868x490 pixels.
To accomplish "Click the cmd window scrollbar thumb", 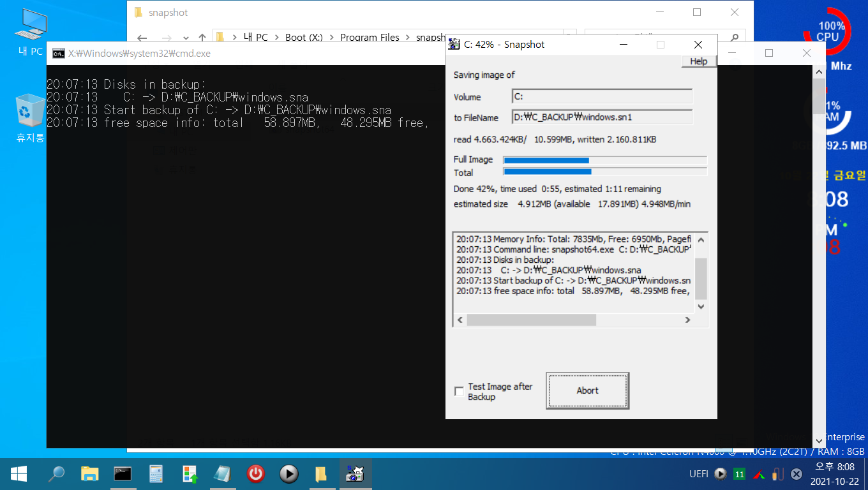I will click(818, 96).
